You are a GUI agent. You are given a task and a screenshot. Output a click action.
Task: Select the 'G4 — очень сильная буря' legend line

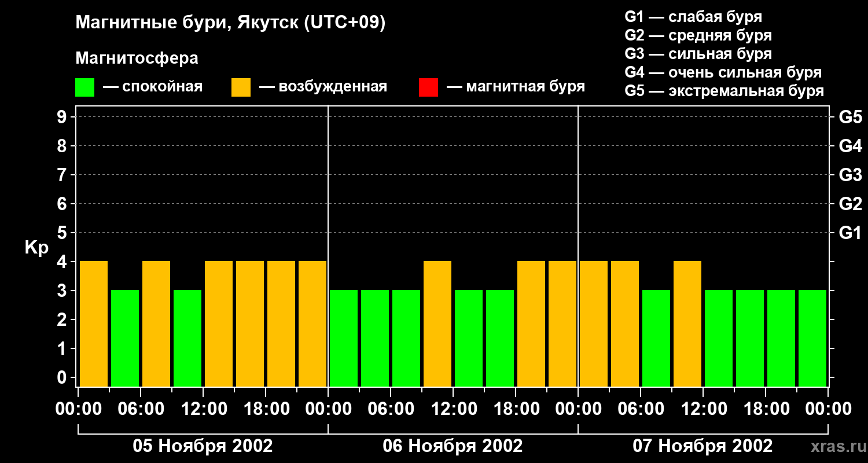click(723, 72)
